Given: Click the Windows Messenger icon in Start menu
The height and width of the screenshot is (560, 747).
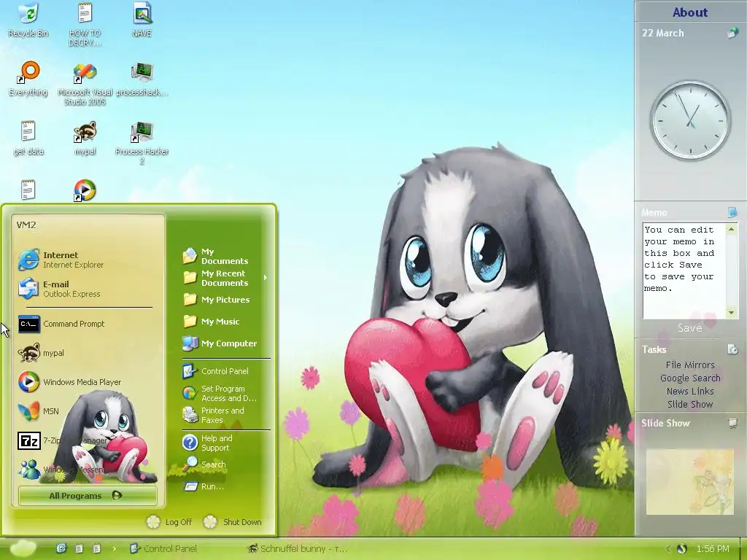Looking at the screenshot, I should pyautogui.click(x=29, y=470).
